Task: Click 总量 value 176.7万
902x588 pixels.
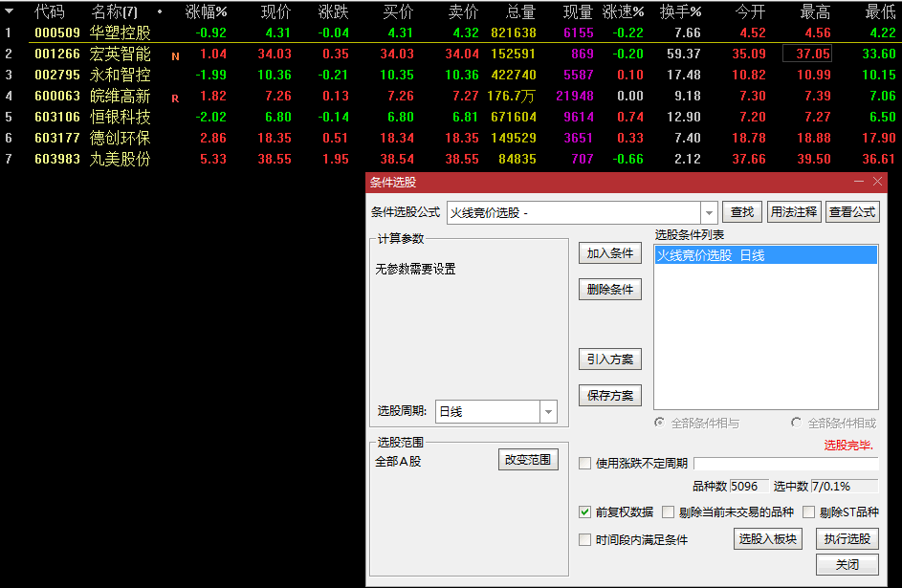Action: [x=512, y=96]
